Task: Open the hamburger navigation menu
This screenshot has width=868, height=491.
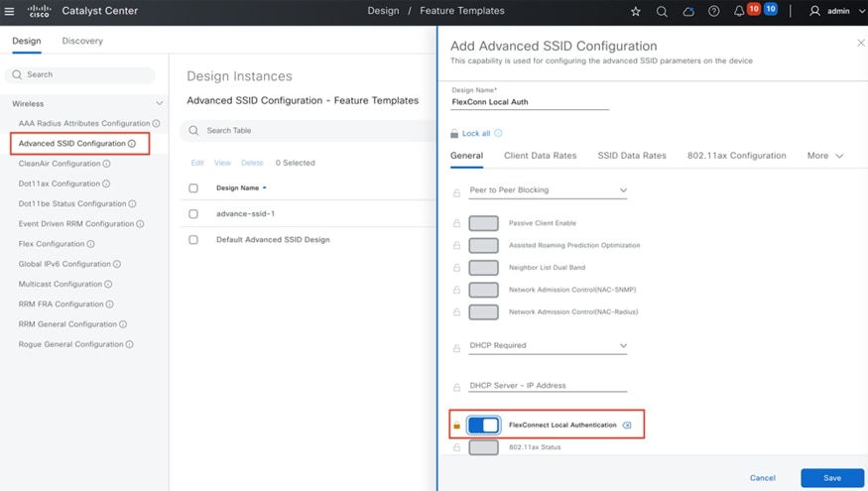Action: click(10, 11)
